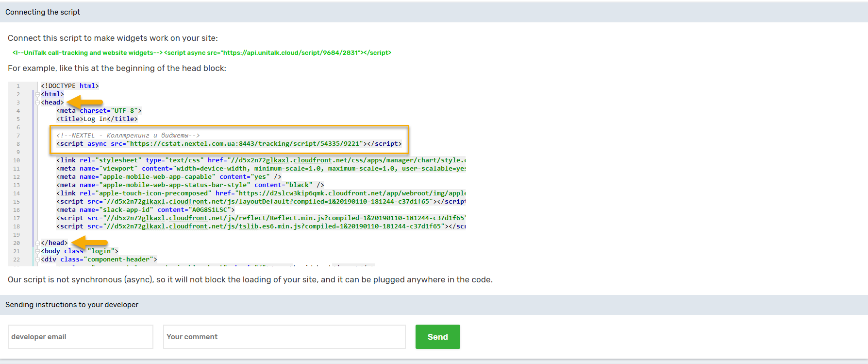Click line number 1 in the code gutter

18,86
